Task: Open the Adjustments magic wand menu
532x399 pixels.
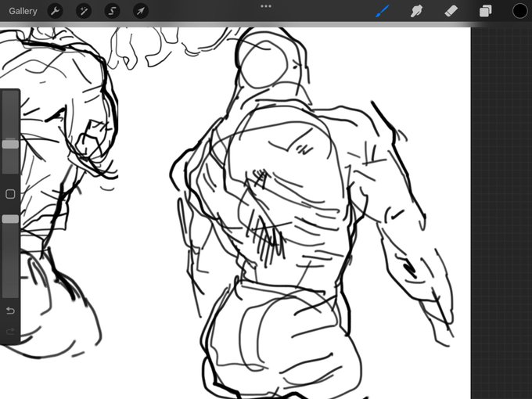Action: (x=84, y=11)
